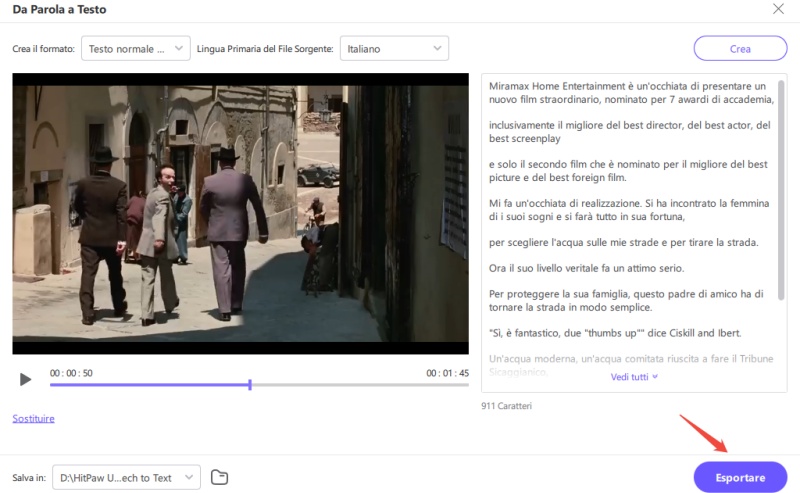Click the Sostituire link
This screenshot has height=493, width=800.
33,418
